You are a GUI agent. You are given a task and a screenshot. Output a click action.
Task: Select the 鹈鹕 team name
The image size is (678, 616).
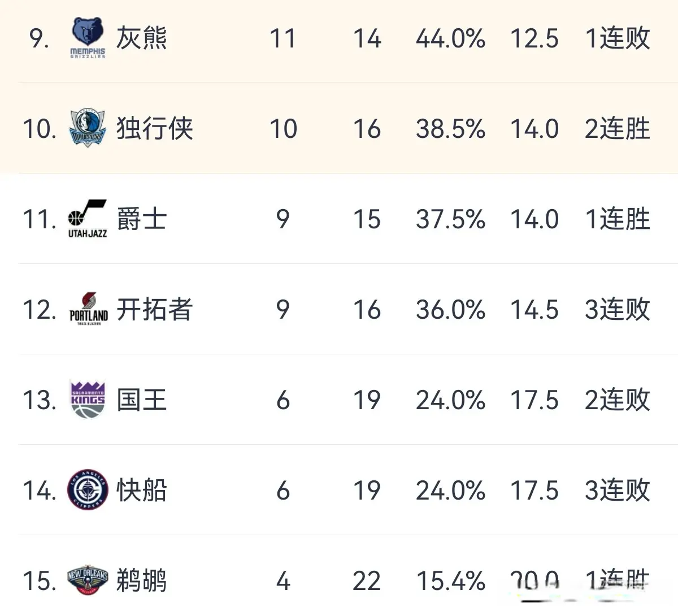142,580
